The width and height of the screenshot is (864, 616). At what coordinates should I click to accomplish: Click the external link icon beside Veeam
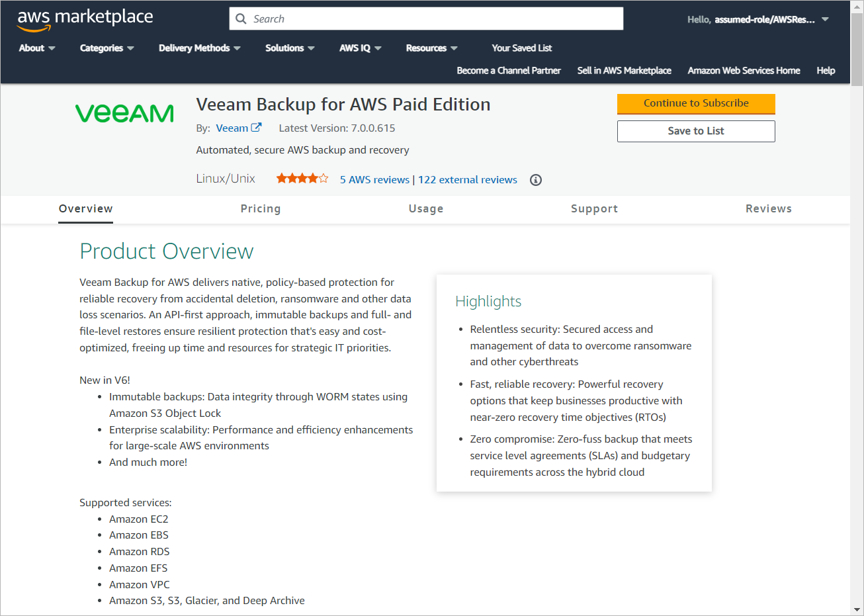click(x=256, y=128)
